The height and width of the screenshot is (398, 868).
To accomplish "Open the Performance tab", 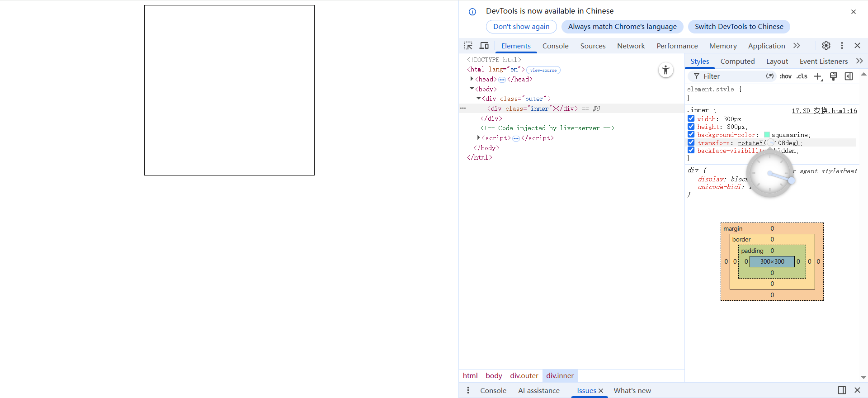I will (x=677, y=46).
